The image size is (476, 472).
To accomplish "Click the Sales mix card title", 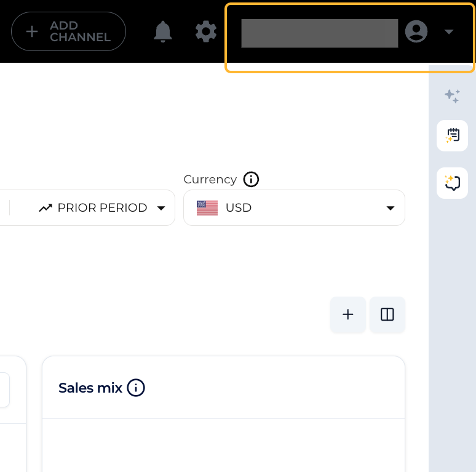I will (90, 388).
